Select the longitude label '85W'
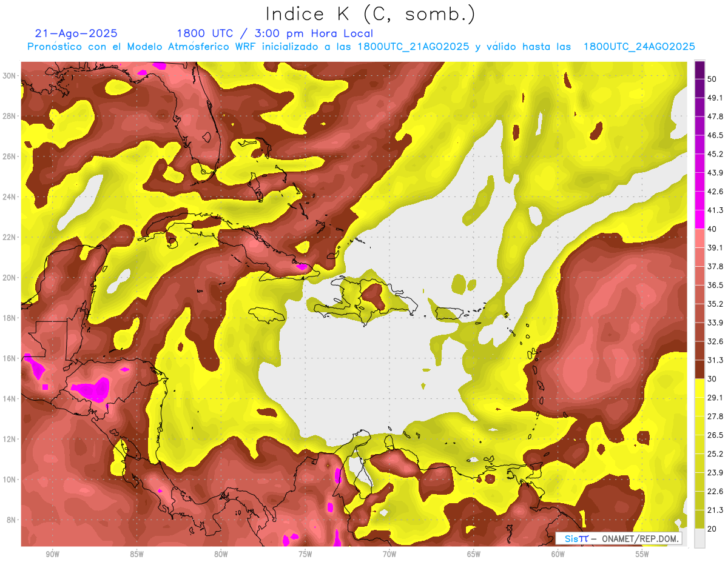728x562 pixels. (136, 555)
